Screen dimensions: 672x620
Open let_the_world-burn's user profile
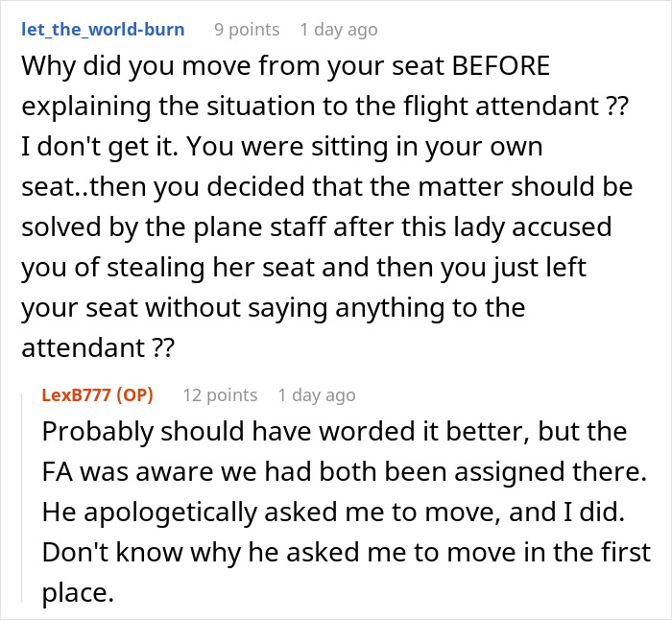click(103, 30)
